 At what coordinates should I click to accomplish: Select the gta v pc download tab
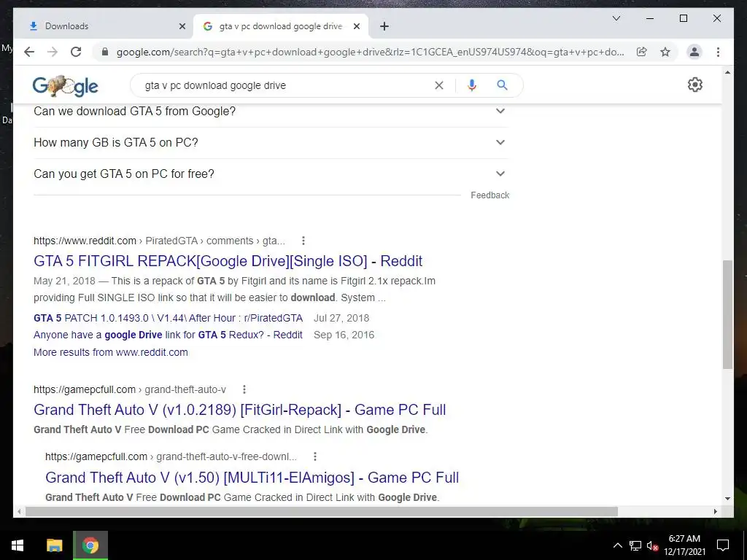pos(281,26)
